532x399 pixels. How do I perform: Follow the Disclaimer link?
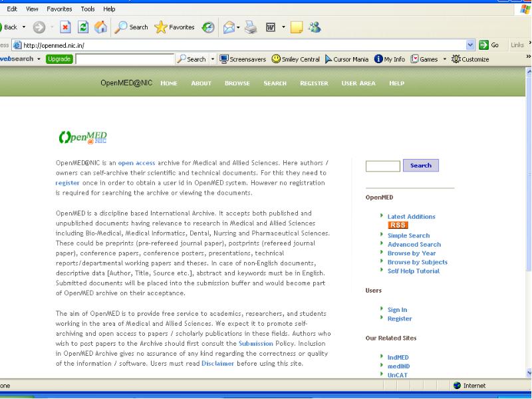(x=217, y=363)
